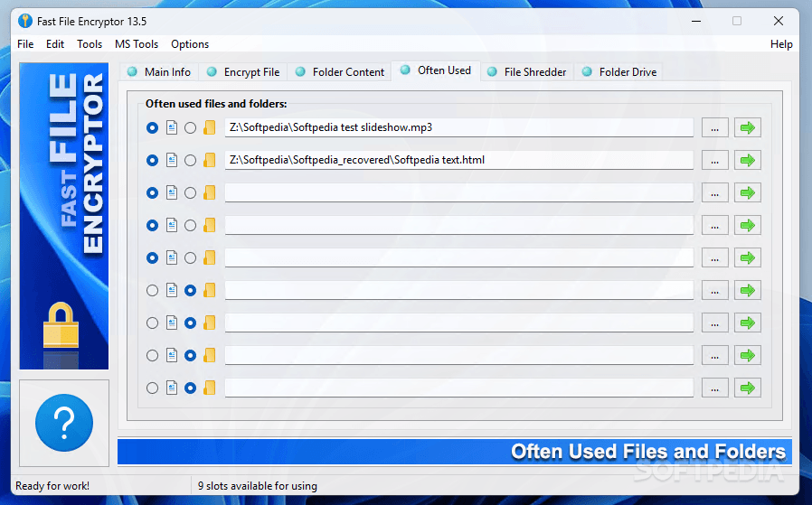Click green arrow button in third slot
The height and width of the screenshot is (505, 812).
point(747,193)
